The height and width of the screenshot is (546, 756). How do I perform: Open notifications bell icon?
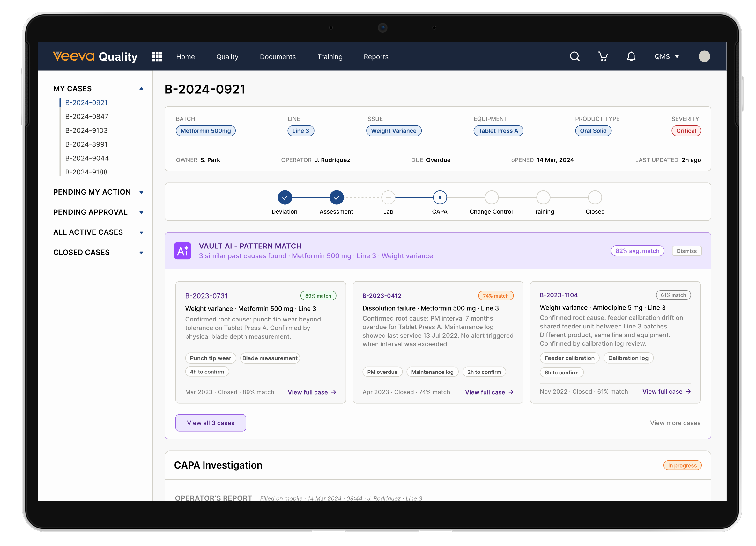631,56
